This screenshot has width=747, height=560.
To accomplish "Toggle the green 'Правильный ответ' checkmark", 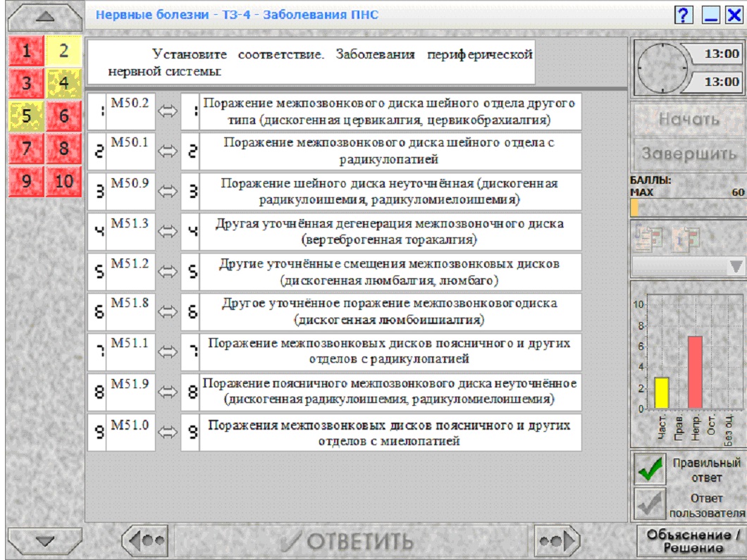I will 650,468.
